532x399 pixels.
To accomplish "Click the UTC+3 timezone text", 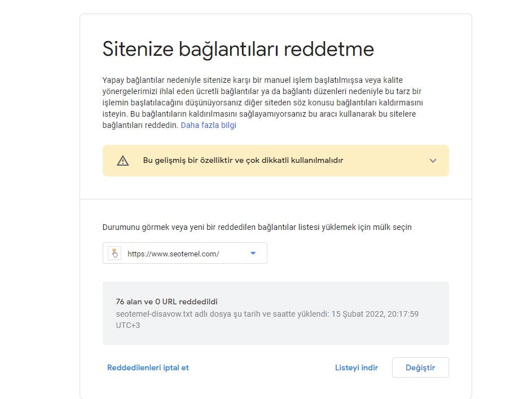I will (x=128, y=325).
